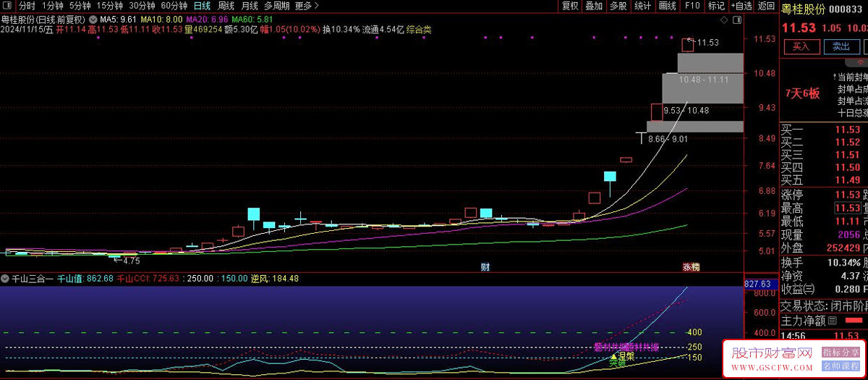Switch chart period to 60分钟

[174, 6]
